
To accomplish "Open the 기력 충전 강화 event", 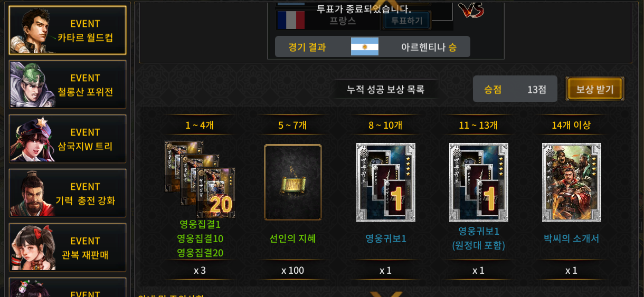I will 68,193.
